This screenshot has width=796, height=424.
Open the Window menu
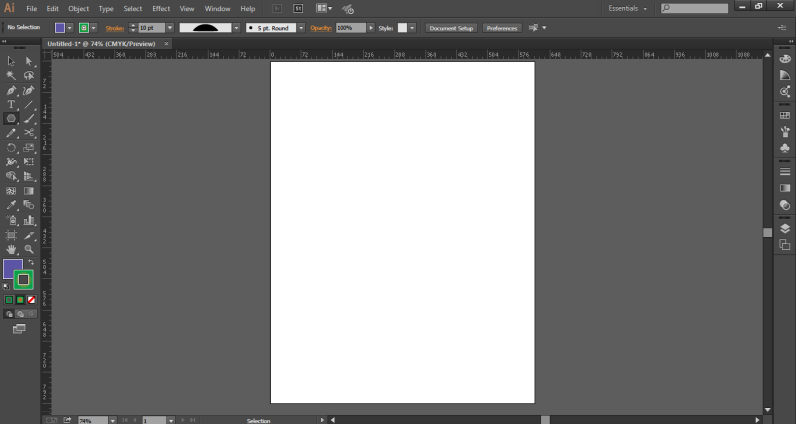coord(217,9)
